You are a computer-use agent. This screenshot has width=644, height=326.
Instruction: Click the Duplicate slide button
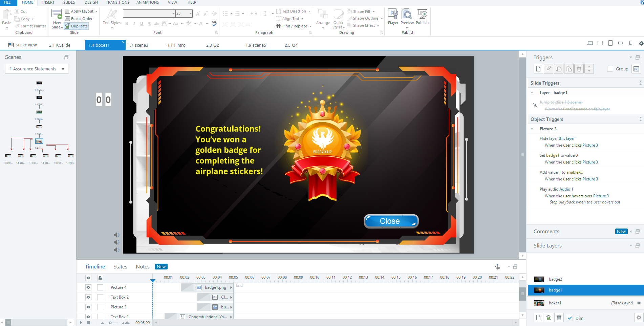point(77,26)
